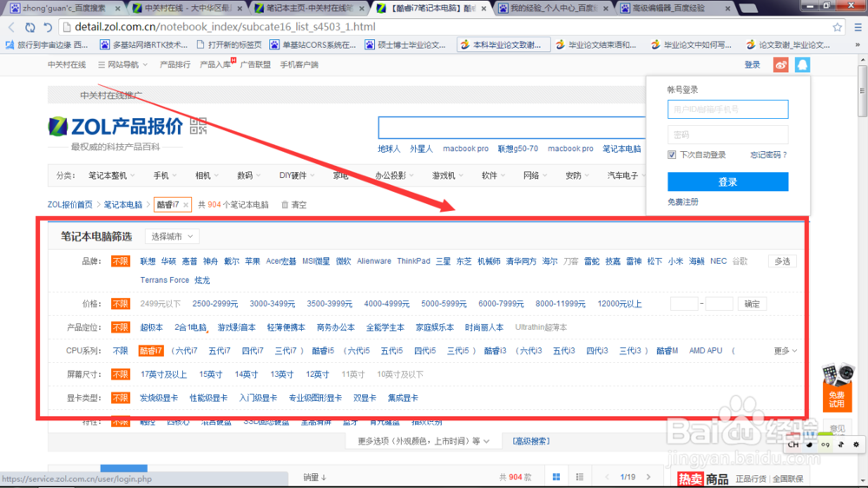Open the 产品排行 nav item
Viewport: 868px width, 488px height.
(x=175, y=65)
